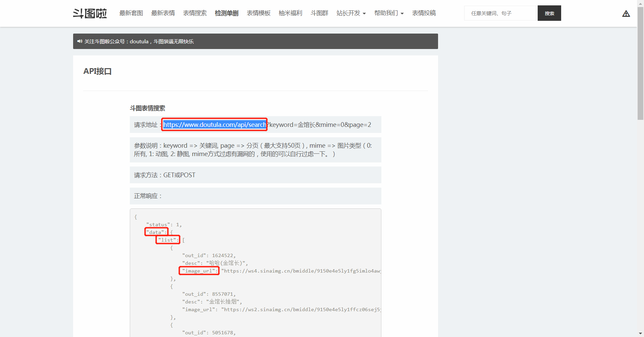This screenshot has width=644, height=337.
Task: Click the "desc": "金馆长抽烟" line
Action: [212, 302]
